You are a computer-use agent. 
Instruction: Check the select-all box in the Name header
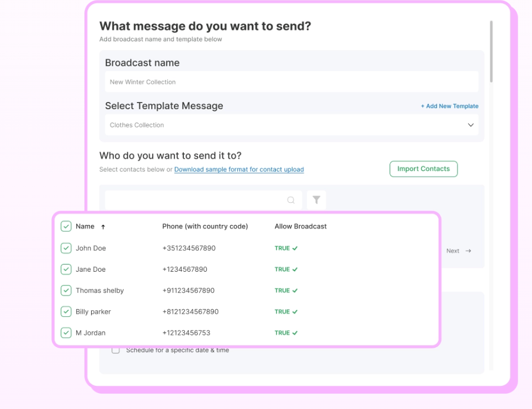coord(66,226)
